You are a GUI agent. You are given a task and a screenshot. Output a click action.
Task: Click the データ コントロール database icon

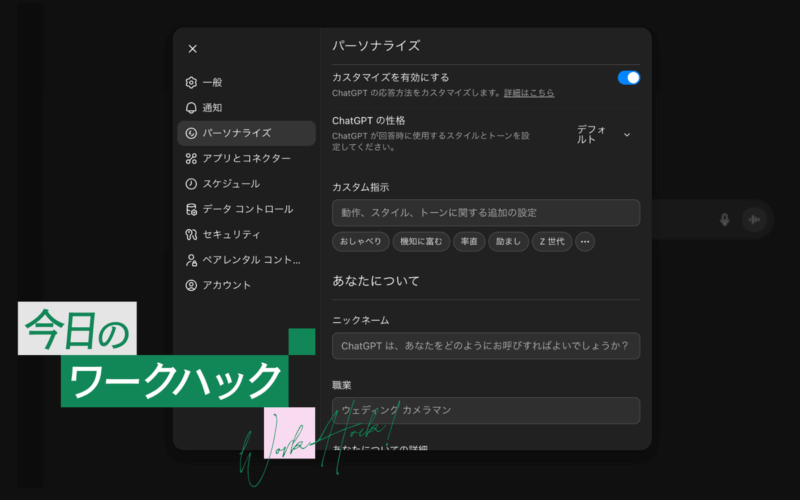(x=191, y=209)
